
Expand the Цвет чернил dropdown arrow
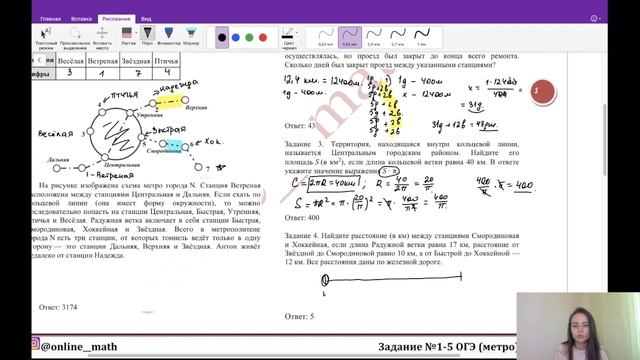click(x=297, y=33)
